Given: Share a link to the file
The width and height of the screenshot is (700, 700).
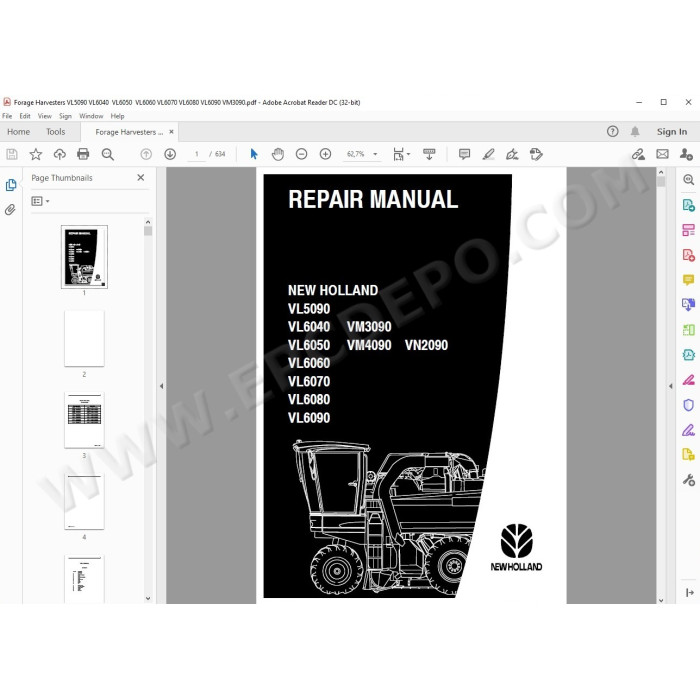Looking at the screenshot, I should (x=638, y=154).
